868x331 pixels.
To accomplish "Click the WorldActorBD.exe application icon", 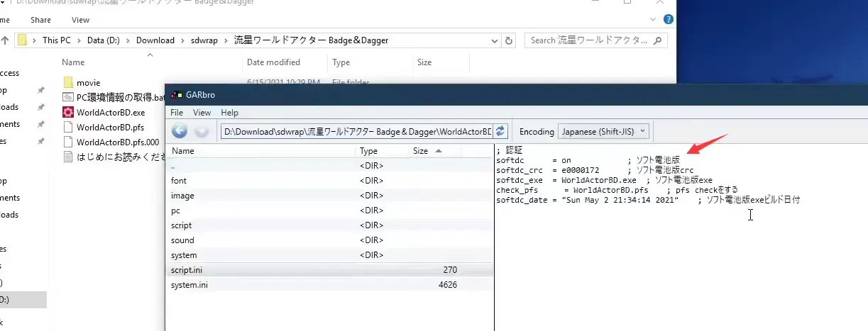I will click(x=68, y=112).
